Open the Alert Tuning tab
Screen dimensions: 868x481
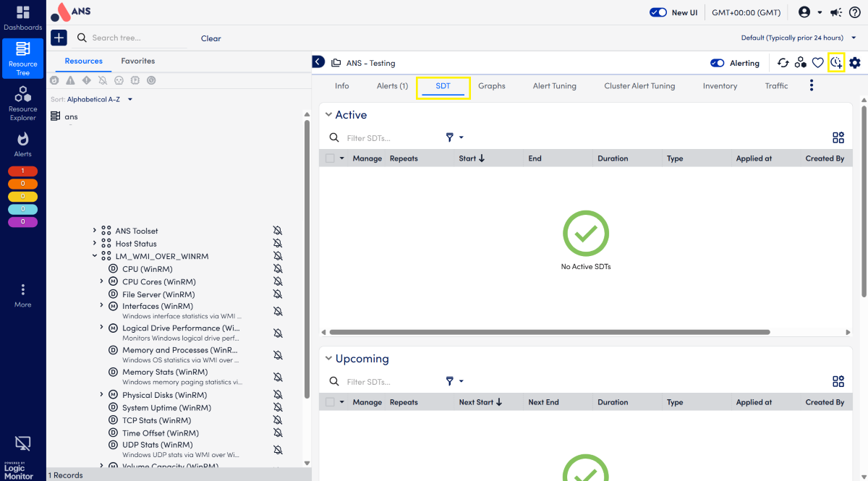[x=554, y=86]
